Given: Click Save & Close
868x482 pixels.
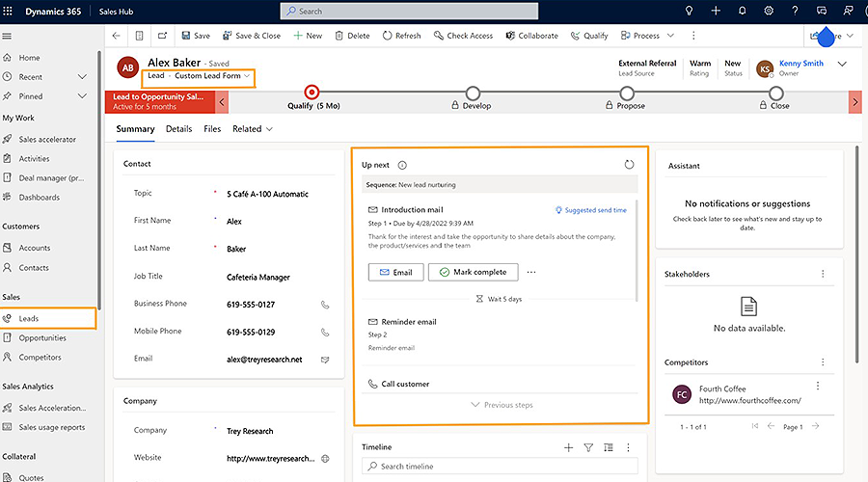Looking at the screenshot, I should click(252, 36).
